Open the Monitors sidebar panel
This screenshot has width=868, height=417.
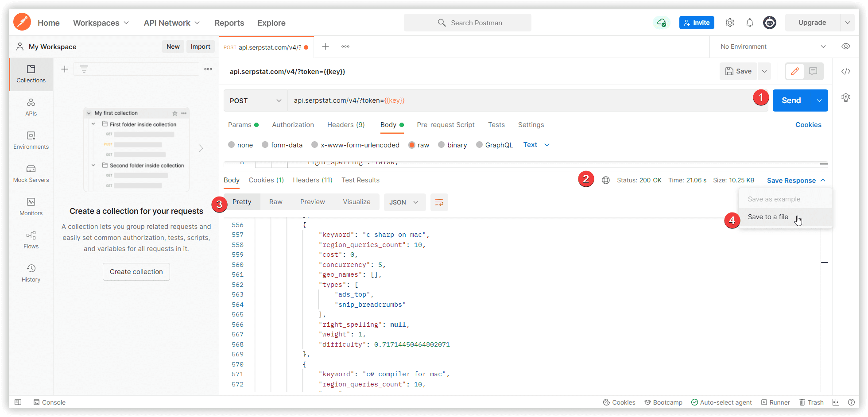tap(31, 207)
